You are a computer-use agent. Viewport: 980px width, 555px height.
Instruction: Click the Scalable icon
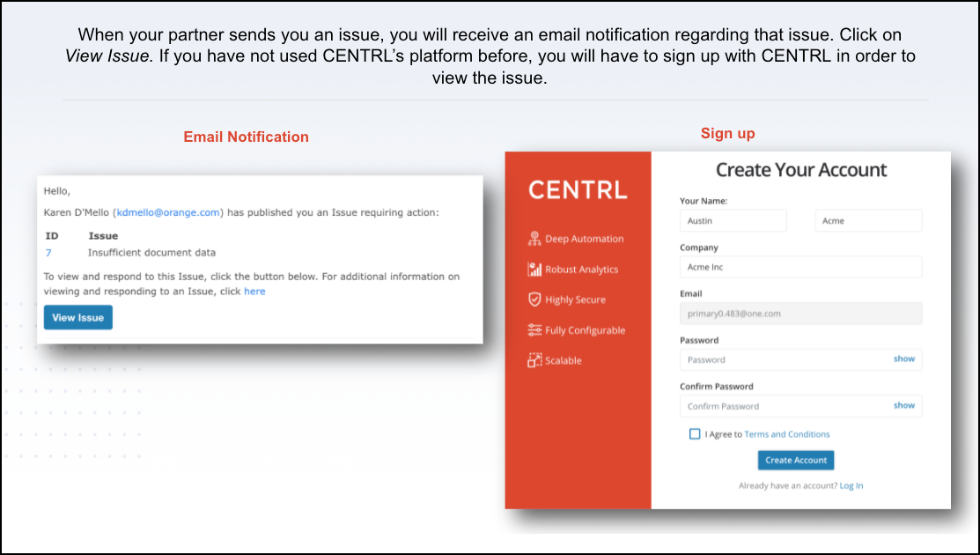tap(534, 360)
